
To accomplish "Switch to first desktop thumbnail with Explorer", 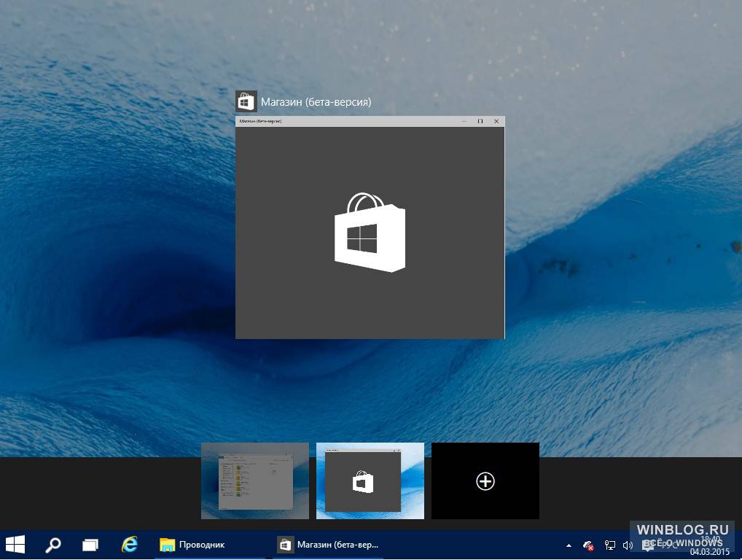I will point(255,481).
